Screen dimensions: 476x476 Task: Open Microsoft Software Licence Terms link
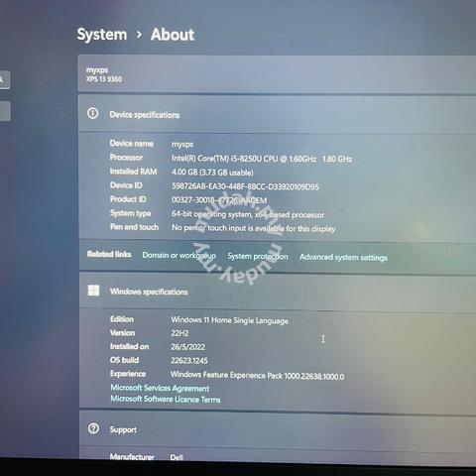(x=166, y=399)
